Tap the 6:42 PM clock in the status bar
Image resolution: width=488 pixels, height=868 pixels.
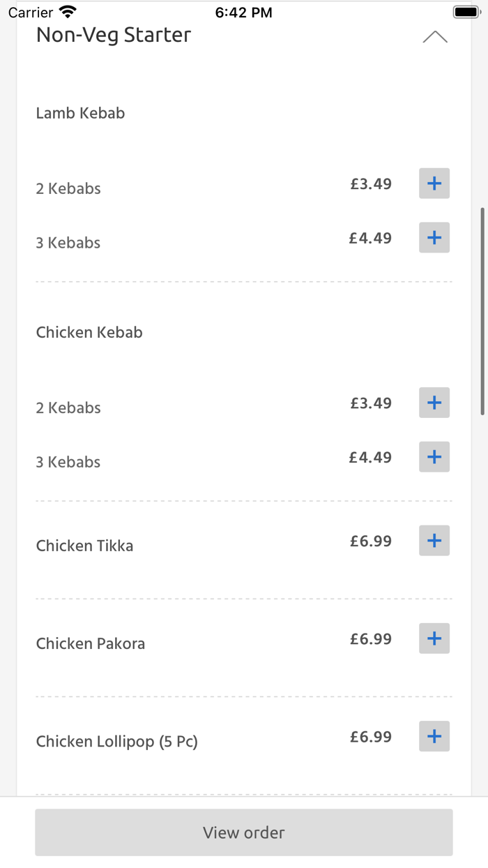(x=244, y=11)
